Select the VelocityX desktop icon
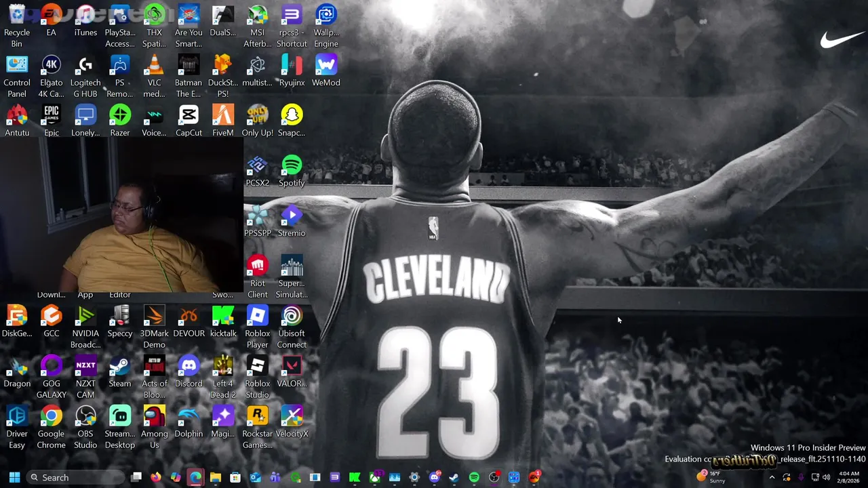The image size is (868, 488). [x=292, y=422]
